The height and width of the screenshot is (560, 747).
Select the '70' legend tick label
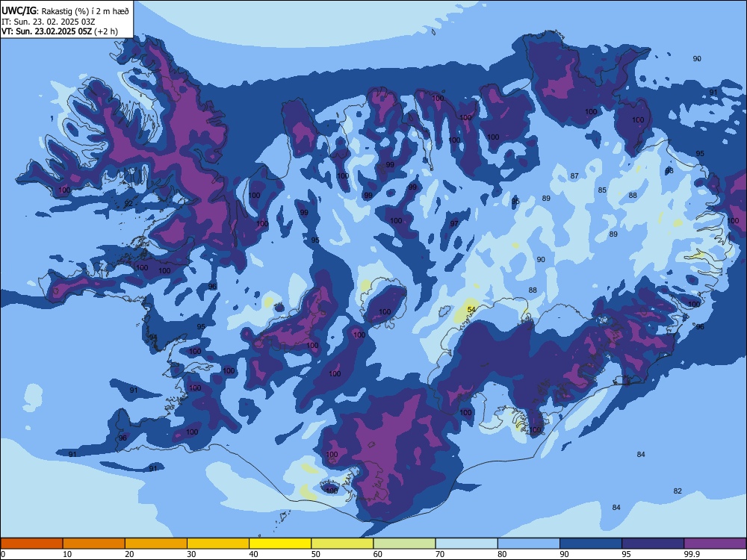(x=440, y=554)
